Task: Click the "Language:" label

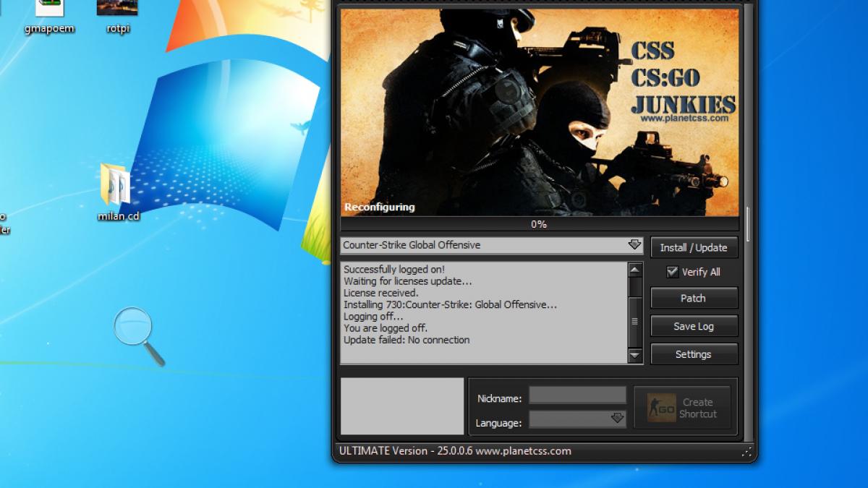Action: pos(498,423)
